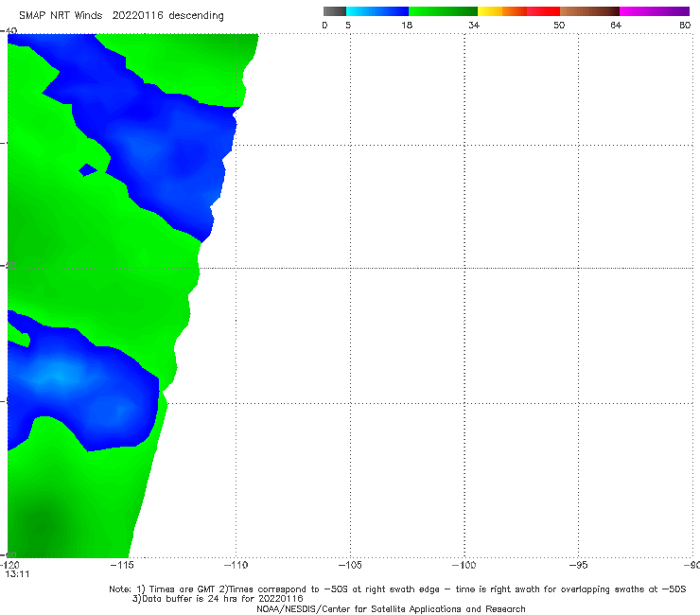
Task: Click the longitude label -95
Action: point(579,565)
